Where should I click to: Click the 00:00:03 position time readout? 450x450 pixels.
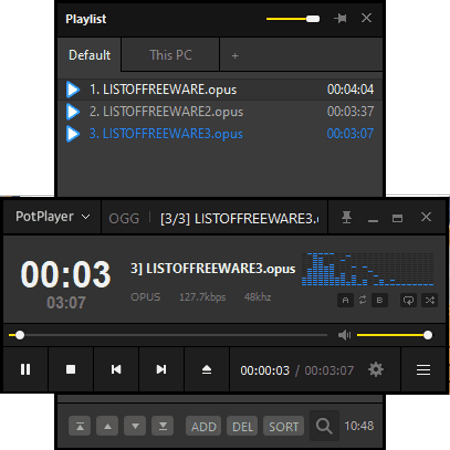(265, 370)
